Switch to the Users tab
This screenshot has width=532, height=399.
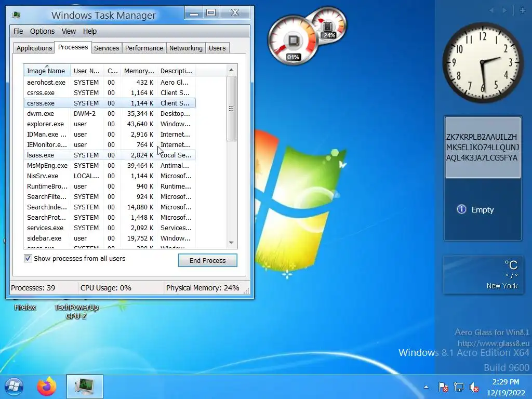click(x=217, y=48)
